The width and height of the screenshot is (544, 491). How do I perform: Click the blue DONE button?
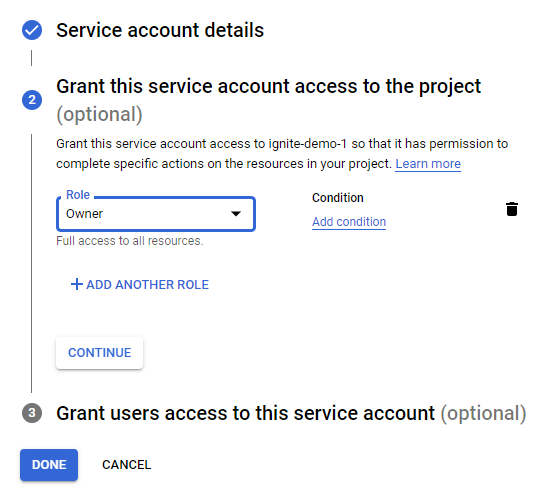tap(49, 465)
